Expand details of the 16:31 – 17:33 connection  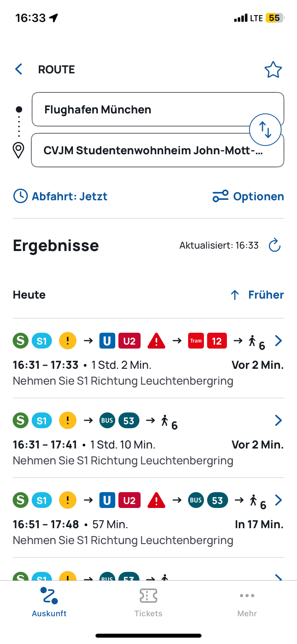point(278,341)
